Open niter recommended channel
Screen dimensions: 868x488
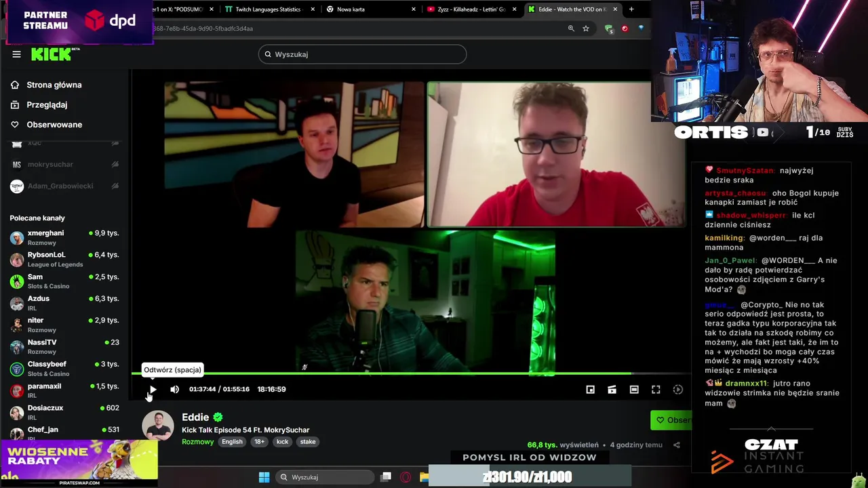click(x=64, y=325)
